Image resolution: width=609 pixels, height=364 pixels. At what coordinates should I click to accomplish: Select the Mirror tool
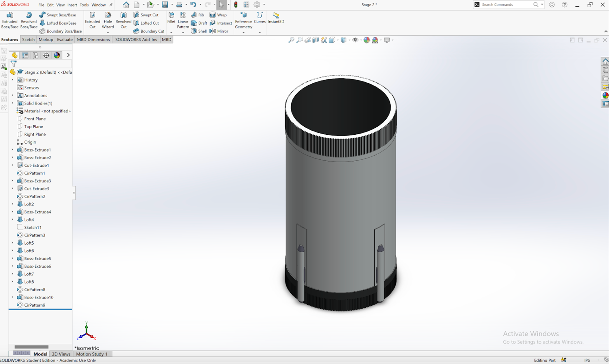tap(219, 31)
